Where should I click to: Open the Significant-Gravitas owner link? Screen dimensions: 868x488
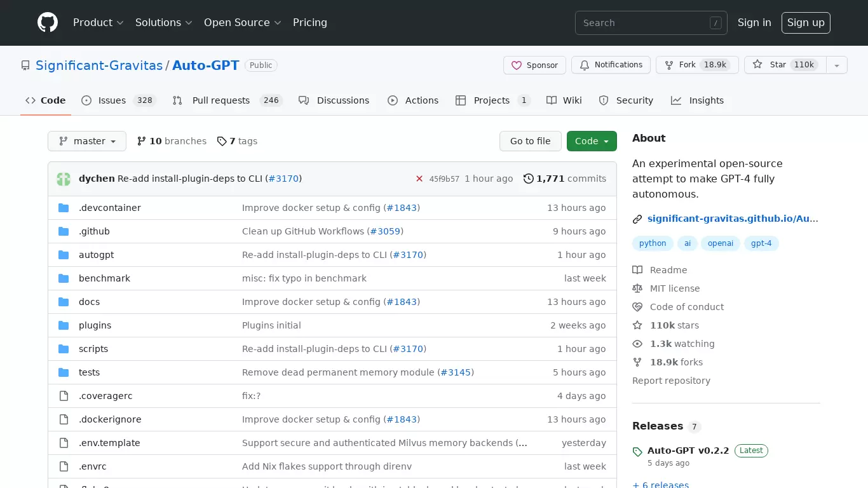[x=100, y=65]
